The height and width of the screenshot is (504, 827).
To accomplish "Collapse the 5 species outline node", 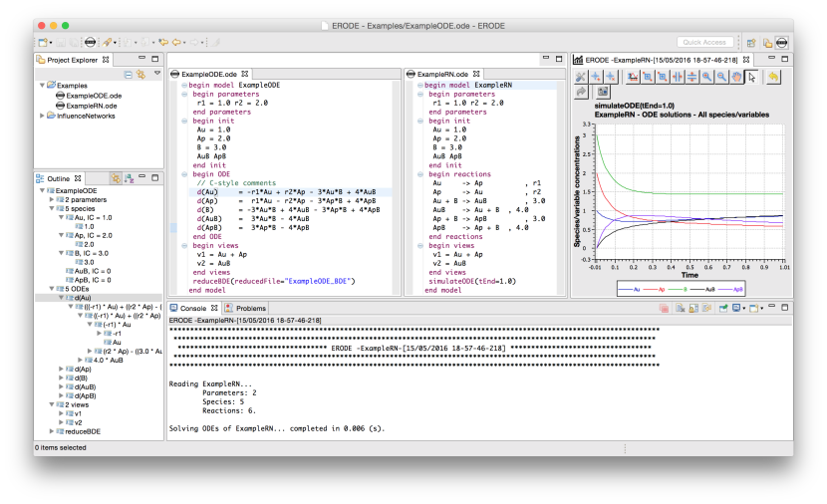I will (x=52, y=209).
